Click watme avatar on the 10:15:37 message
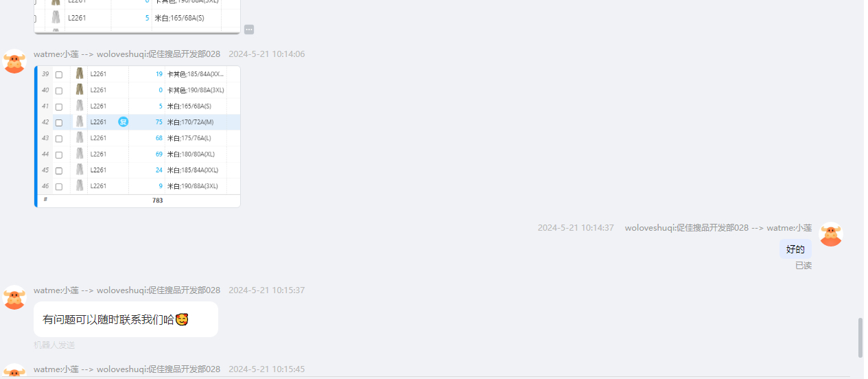 (x=14, y=297)
